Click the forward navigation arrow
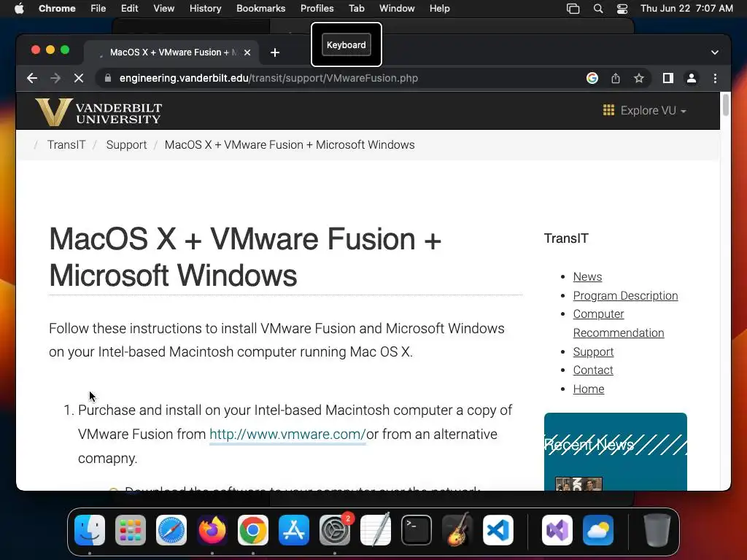The width and height of the screenshot is (747, 560). pos(55,78)
